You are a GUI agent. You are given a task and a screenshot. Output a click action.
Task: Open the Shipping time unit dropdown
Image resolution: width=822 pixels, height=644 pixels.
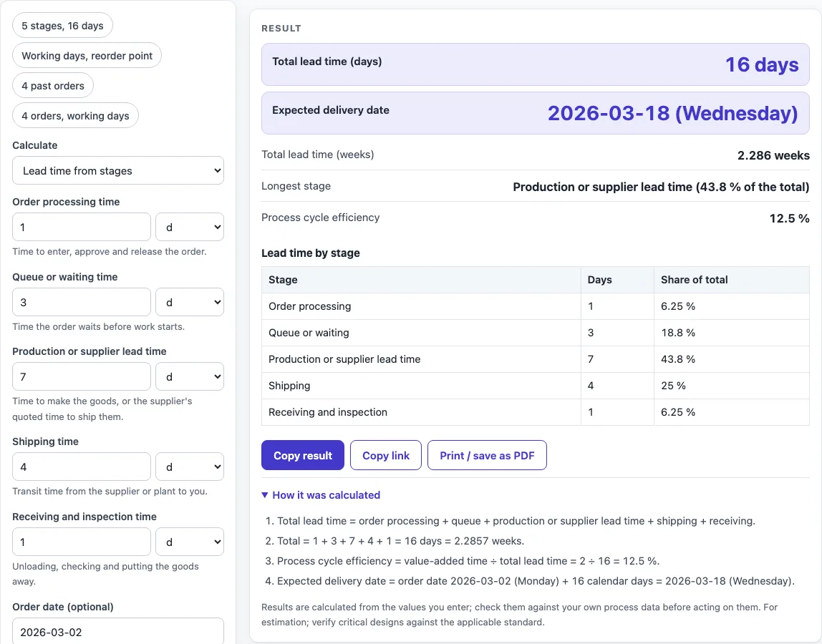coord(190,467)
